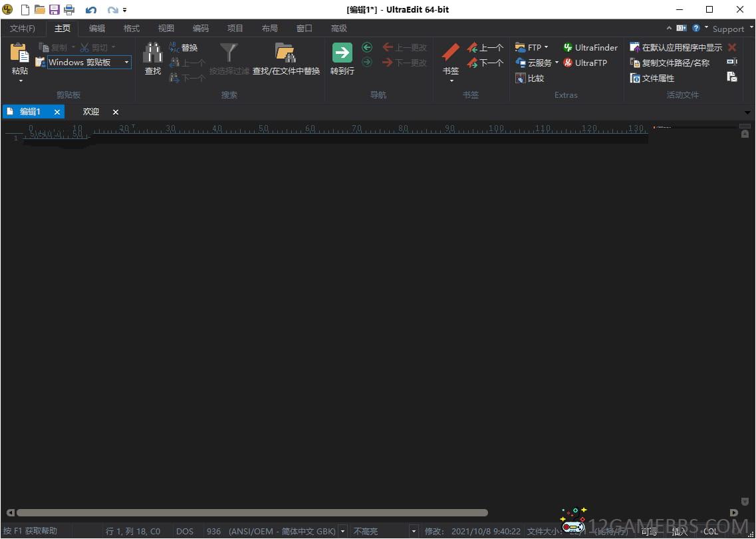Click the binoculars Find (查找) icon

tap(153, 53)
